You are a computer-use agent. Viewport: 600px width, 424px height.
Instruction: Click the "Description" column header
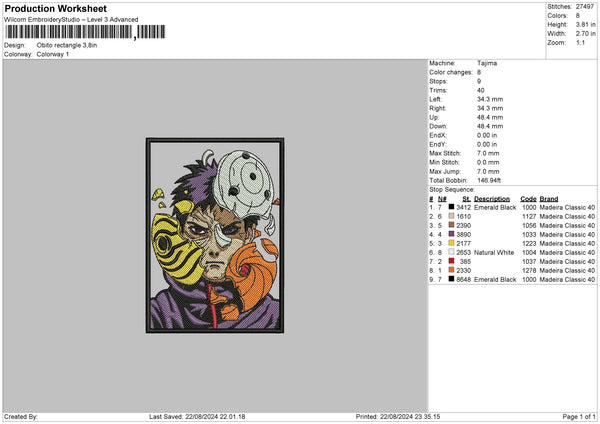492,199
